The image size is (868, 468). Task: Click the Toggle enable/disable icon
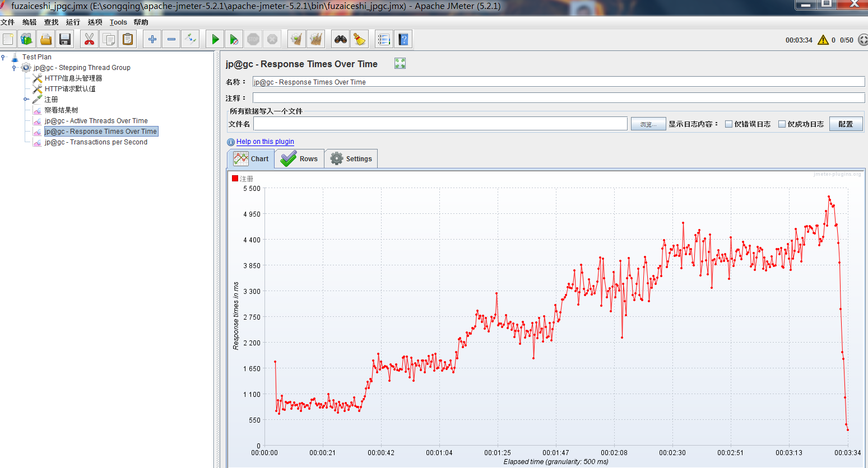tap(191, 39)
